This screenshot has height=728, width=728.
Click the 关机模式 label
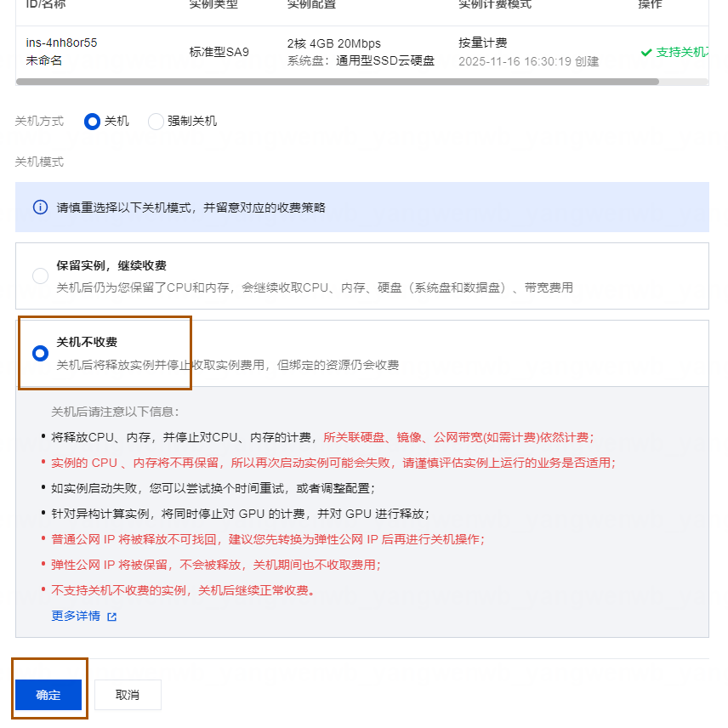39,162
